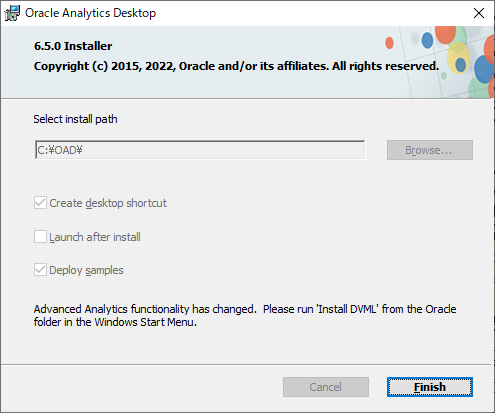Click the small orange oval in banner
Screen dimensions: 495x413
tap(389, 43)
